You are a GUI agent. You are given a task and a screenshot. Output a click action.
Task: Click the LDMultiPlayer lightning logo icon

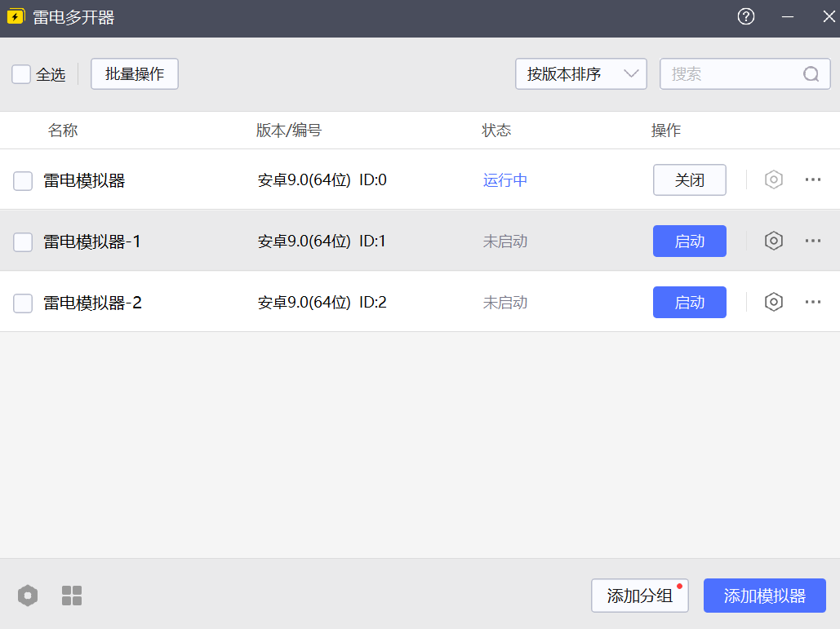tap(16, 16)
